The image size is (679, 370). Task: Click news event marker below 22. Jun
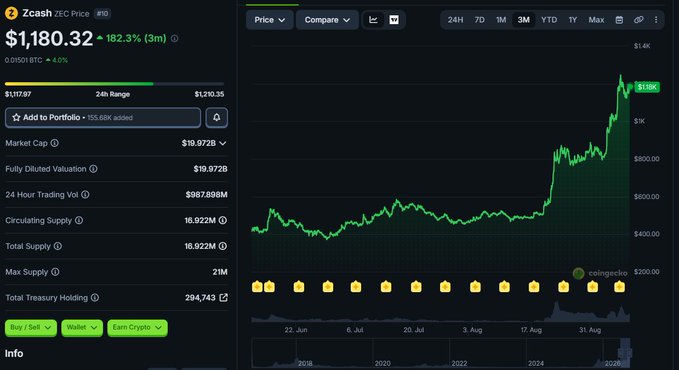click(299, 286)
